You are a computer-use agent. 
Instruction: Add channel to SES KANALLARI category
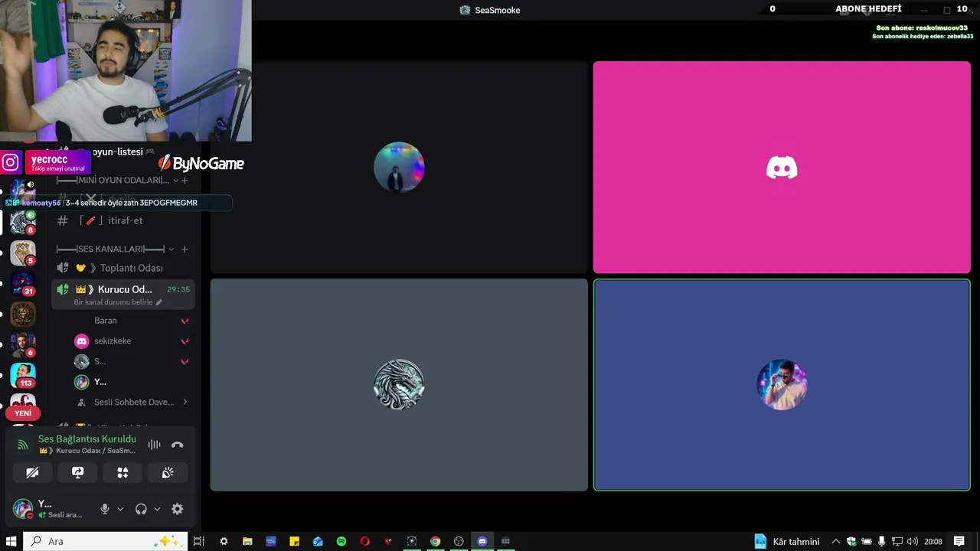185,249
